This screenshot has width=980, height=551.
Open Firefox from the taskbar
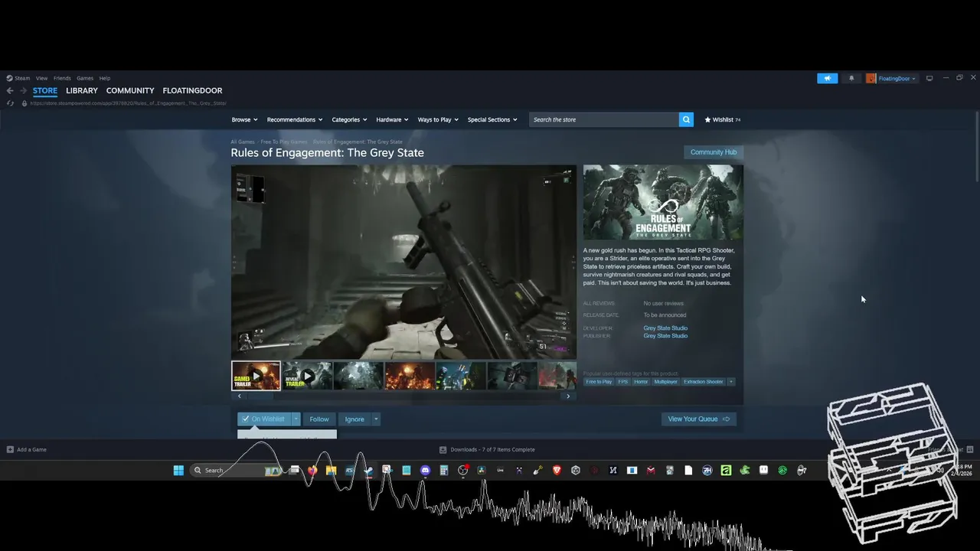click(x=312, y=470)
